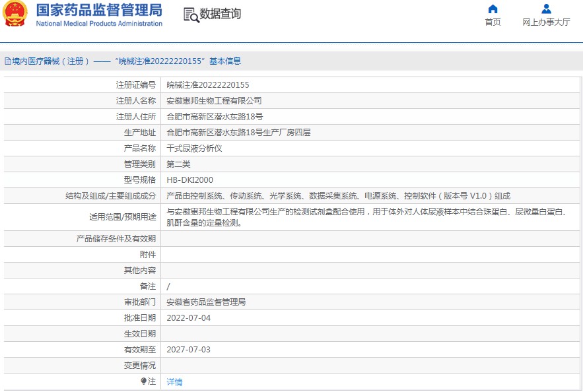The image size is (583, 392).
Task: Click the 注册人名称 row label
Action: coord(136,101)
